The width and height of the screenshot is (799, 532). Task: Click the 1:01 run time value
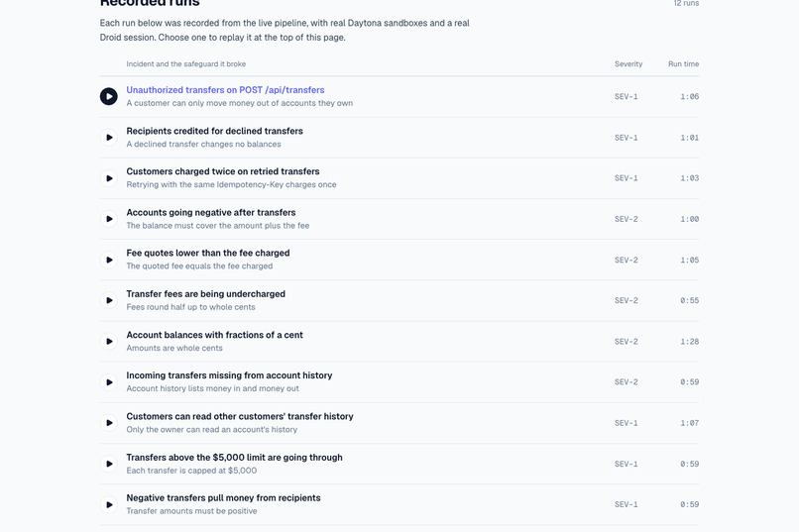(689, 138)
